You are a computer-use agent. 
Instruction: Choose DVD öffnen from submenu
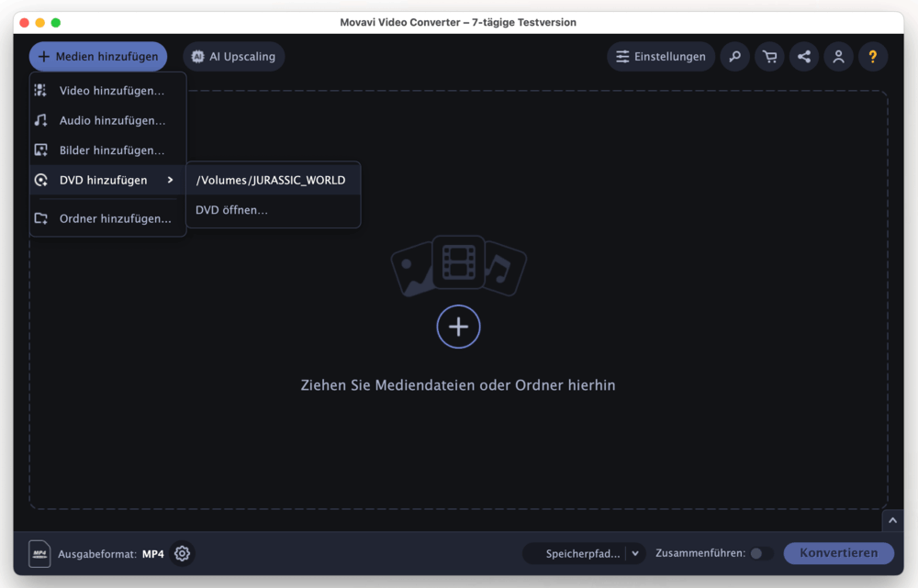point(273,210)
